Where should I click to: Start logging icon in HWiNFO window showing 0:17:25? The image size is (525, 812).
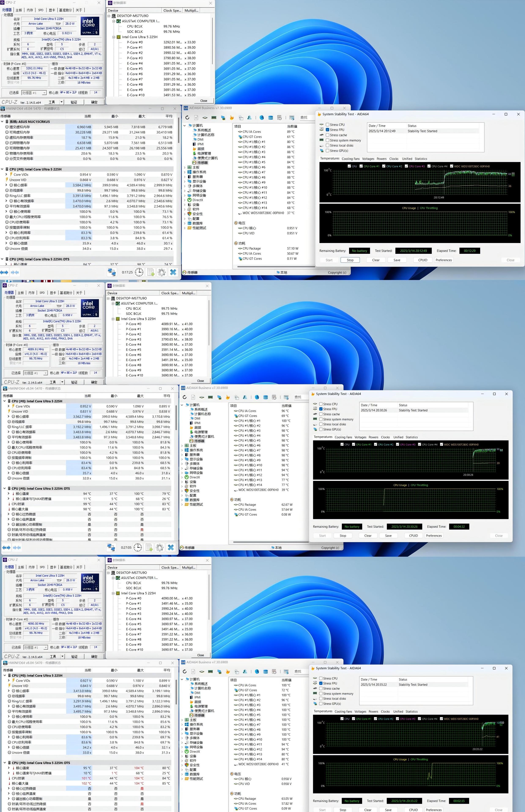pos(151,272)
